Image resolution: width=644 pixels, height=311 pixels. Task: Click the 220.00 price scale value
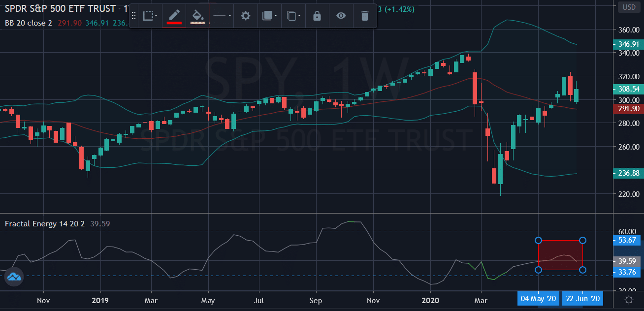click(x=629, y=194)
